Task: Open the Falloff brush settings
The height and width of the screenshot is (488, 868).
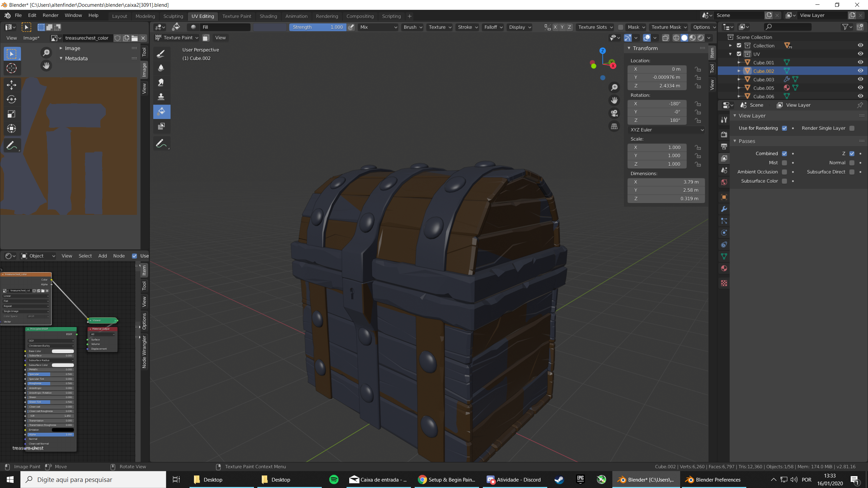Action: (x=493, y=27)
